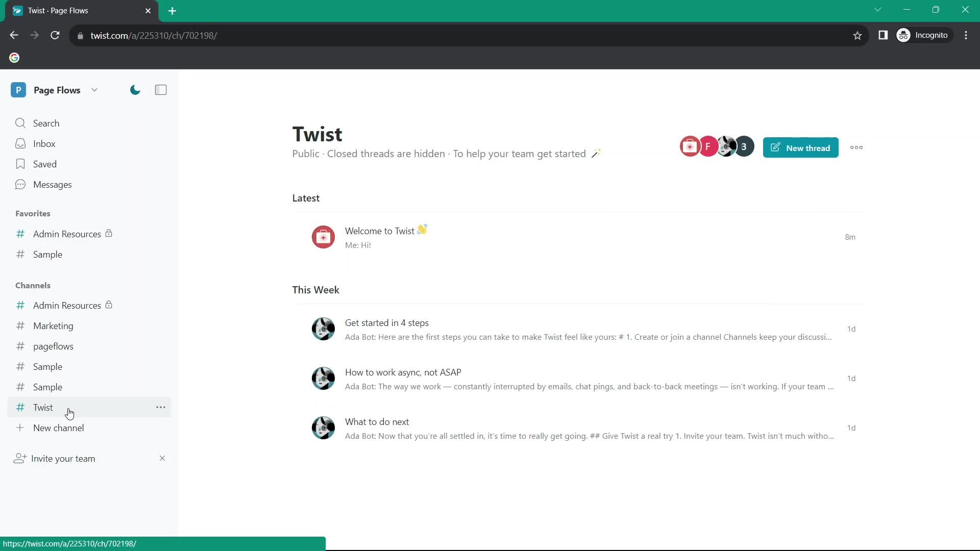Expand the pencil edit icon in channel description
This screenshot has width=980, height=551.
coord(595,154)
